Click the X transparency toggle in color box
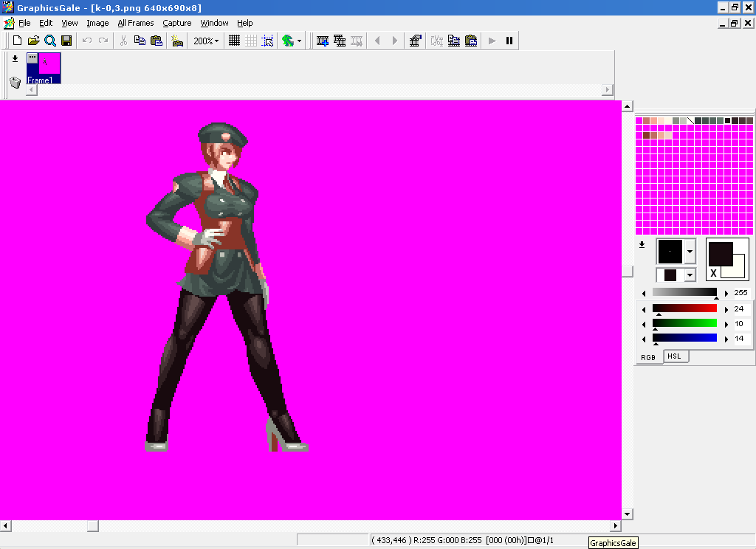The image size is (756, 549). click(x=713, y=274)
